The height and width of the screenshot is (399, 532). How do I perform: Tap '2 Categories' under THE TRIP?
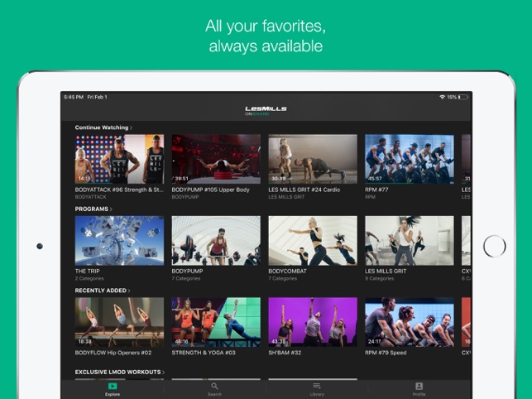tap(89, 278)
